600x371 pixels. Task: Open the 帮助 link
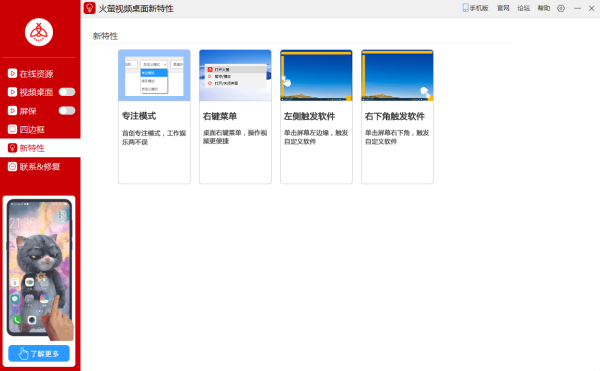click(x=544, y=8)
